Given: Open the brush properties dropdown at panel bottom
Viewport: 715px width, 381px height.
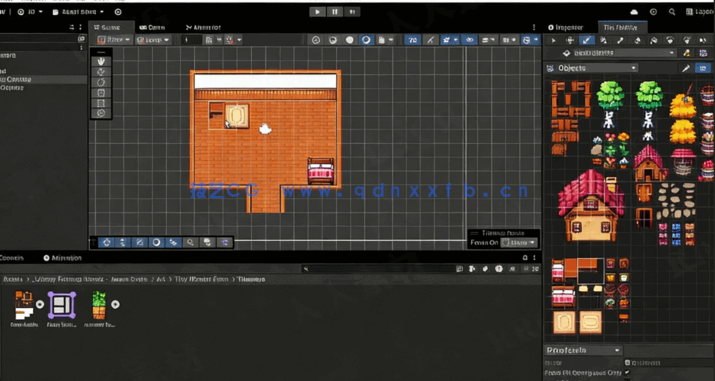Looking at the screenshot, I should click(584, 350).
